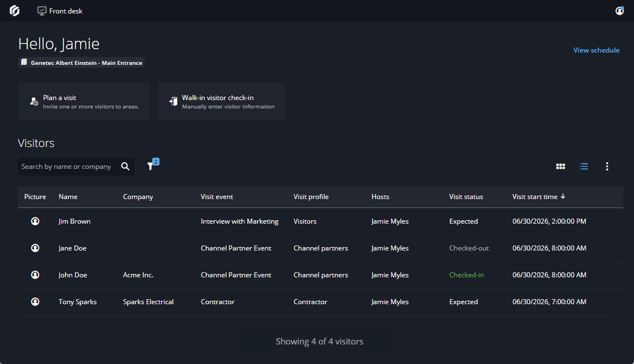The height and width of the screenshot is (364, 634).
Task: Toggle Visit start time sort arrow
Action: 563,196
